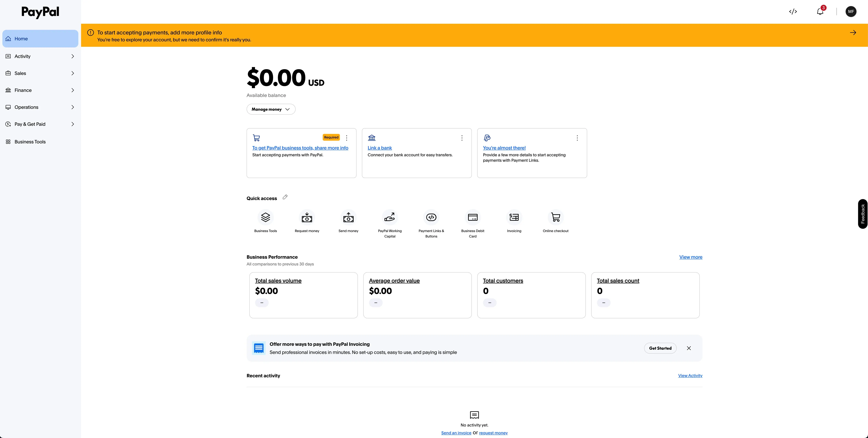Image resolution: width=868 pixels, height=438 pixels.
Task: Open options menu on share more info card
Action: (346, 138)
